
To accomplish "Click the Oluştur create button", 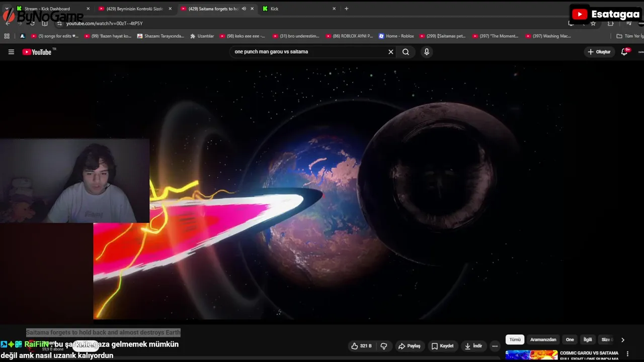I will coord(599,52).
